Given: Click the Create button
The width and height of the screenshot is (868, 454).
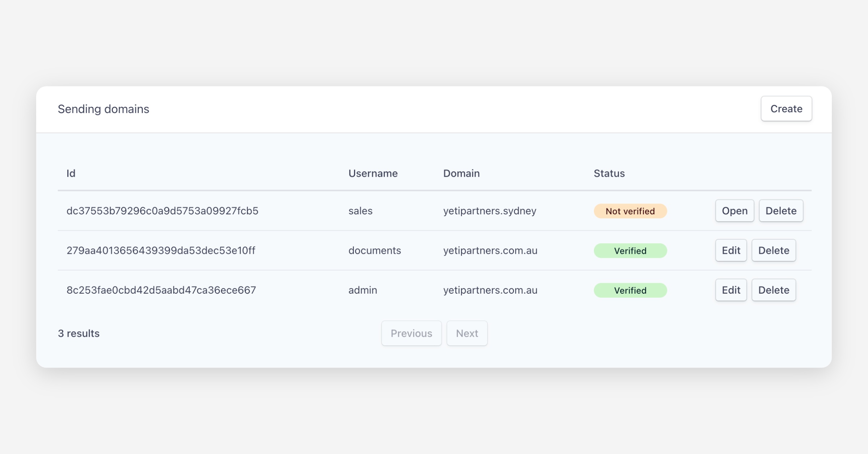Looking at the screenshot, I should (x=786, y=109).
